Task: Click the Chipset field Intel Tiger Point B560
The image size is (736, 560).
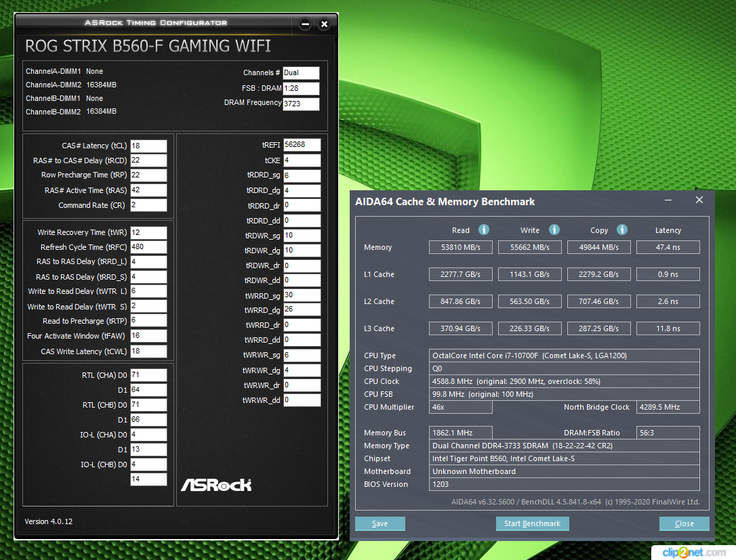Action: 565,458
